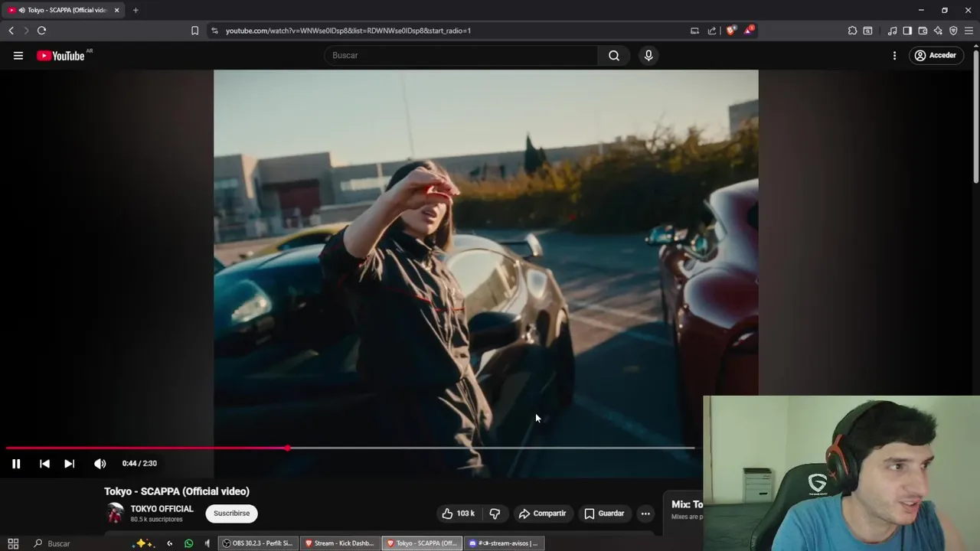Bookmark this page icon in address bar
The width and height of the screenshot is (980, 551).
tap(194, 31)
